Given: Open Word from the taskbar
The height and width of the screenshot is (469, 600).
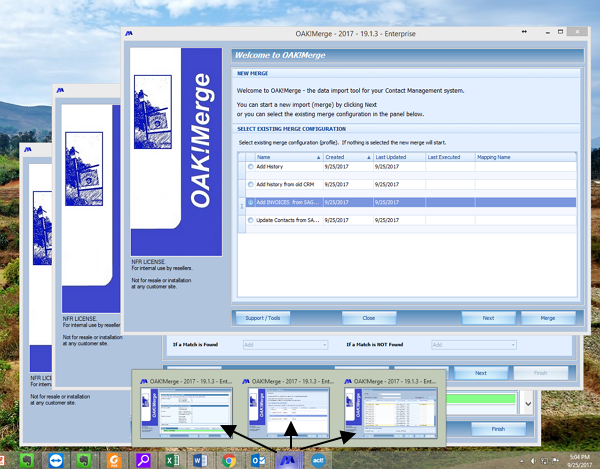Looking at the screenshot, I should pyautogui.click(x=200, y=460).
